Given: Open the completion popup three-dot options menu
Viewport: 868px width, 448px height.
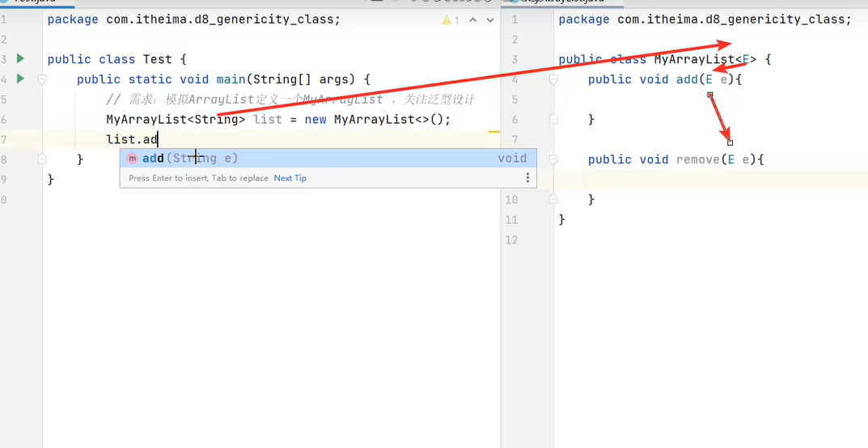Looking at the screenshot, I should (527, 178).
